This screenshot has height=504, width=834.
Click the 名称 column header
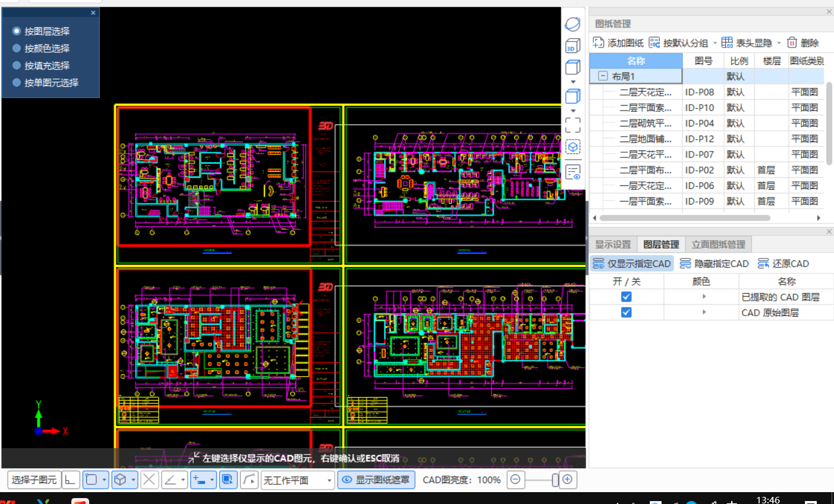click(635, 61)
